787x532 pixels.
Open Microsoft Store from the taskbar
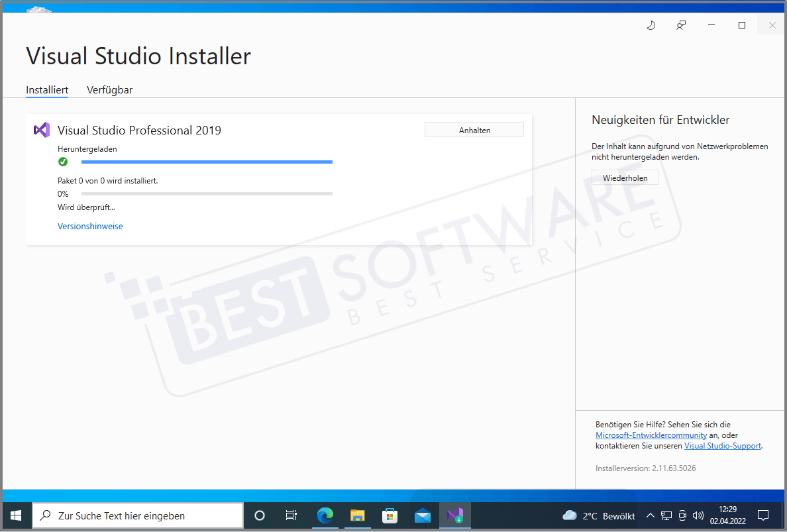click(x=390, y=515)
